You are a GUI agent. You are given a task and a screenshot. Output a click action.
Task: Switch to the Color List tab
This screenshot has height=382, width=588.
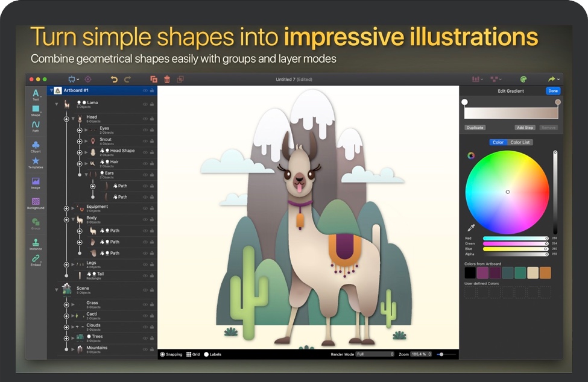click(520, 142)
